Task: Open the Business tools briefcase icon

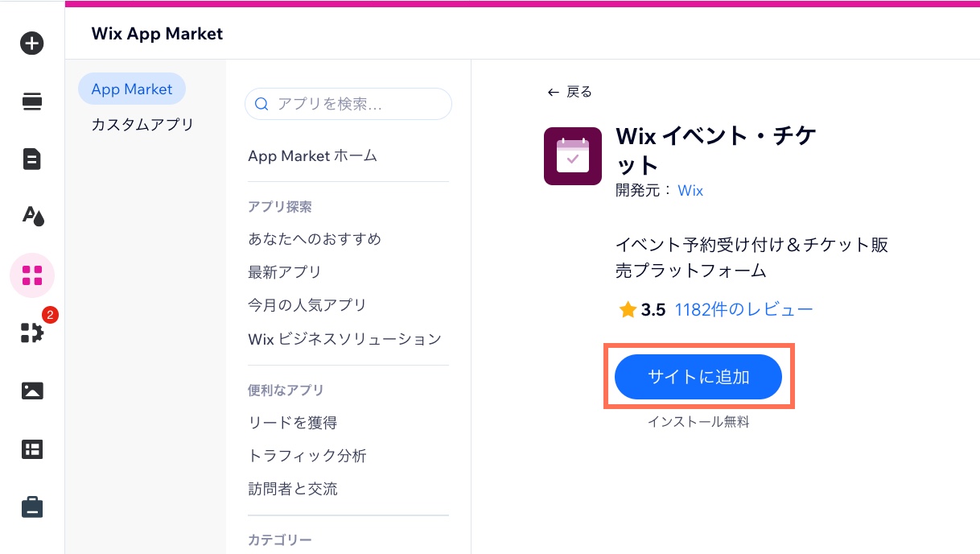Action: click(31, 506)
